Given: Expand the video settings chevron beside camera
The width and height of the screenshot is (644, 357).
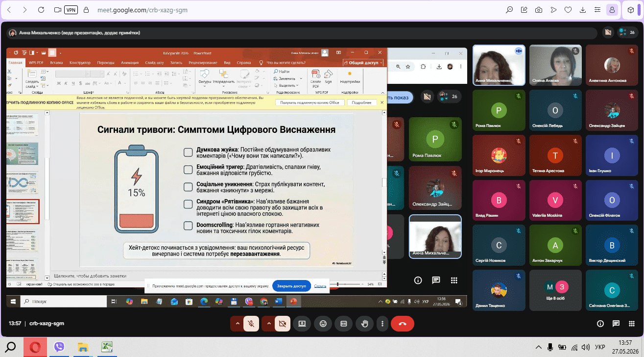Looking at the screenshot, I should [268, 324].
